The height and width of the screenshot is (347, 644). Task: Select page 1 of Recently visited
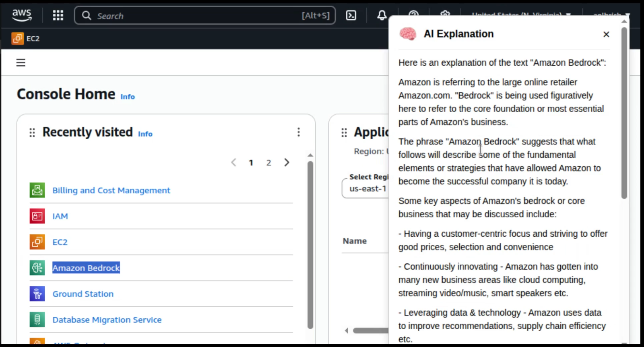(251, 163)
